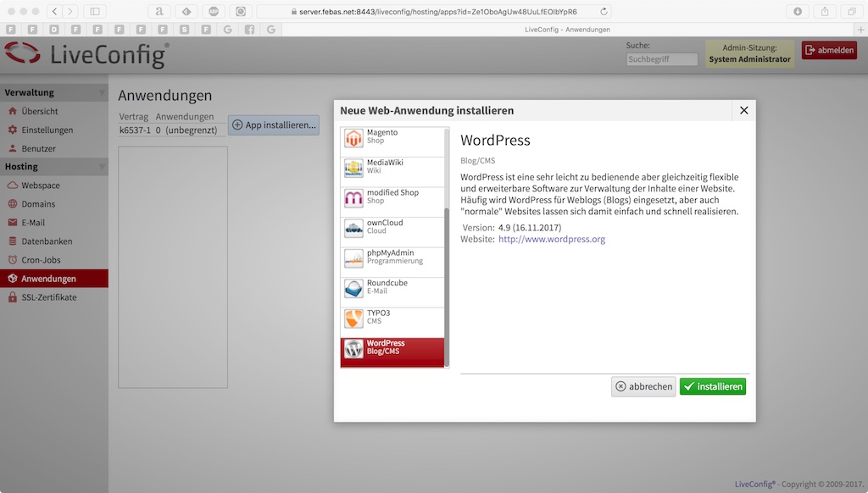
Task: Click the SSL-Zertifikate padlock icon
Action: (12, 297)
